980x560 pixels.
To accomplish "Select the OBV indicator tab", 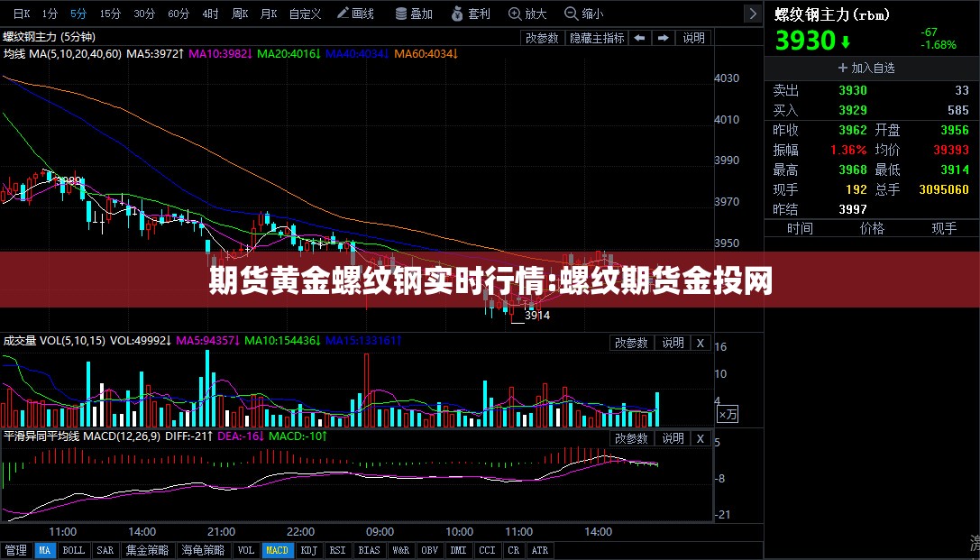I will 429,550.
